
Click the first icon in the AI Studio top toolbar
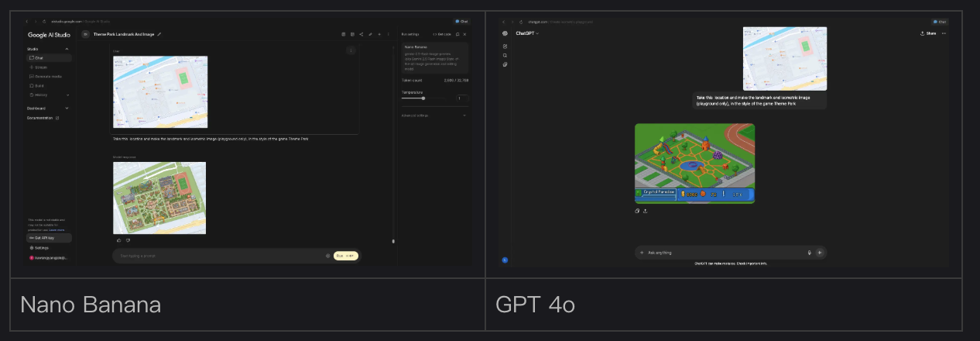pos(343,34)
